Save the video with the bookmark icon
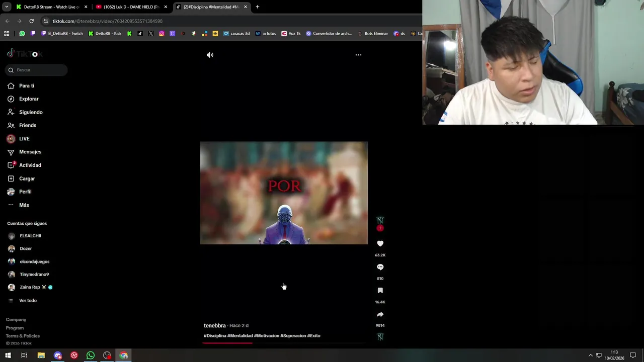 coord(380,291)
